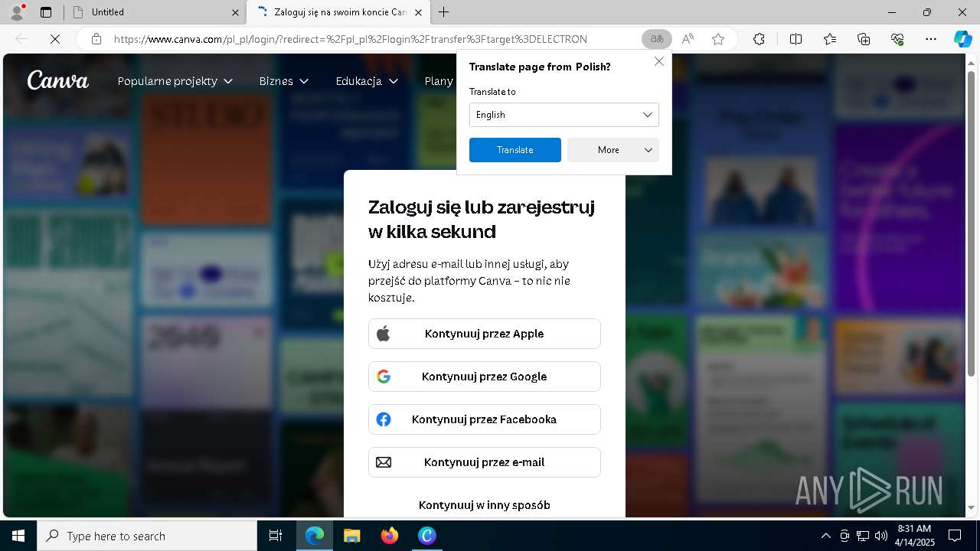The image size is (980, 551).
Task: Close the Untitled tab
Action: (235, 12)
